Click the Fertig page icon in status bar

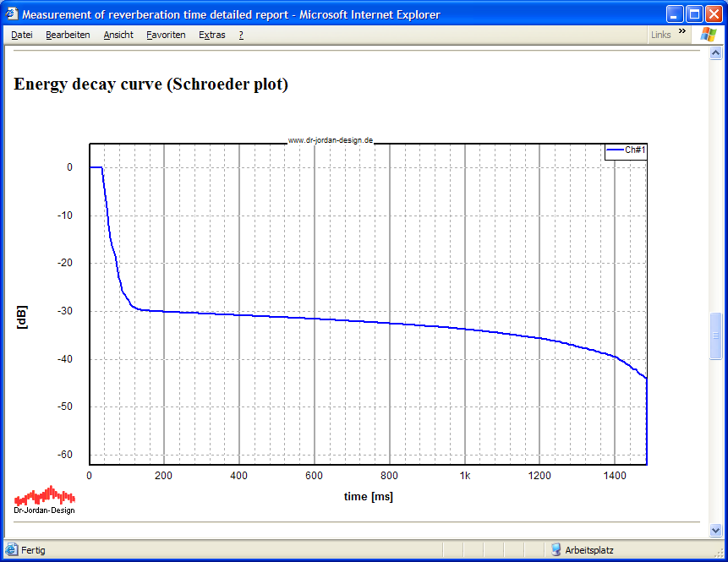pos(12,549)
